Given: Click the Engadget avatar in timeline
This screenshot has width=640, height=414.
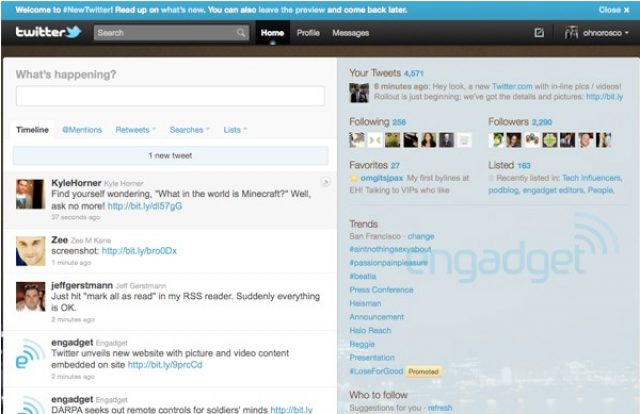Looking at the screenshot, I should coord(31,357).
